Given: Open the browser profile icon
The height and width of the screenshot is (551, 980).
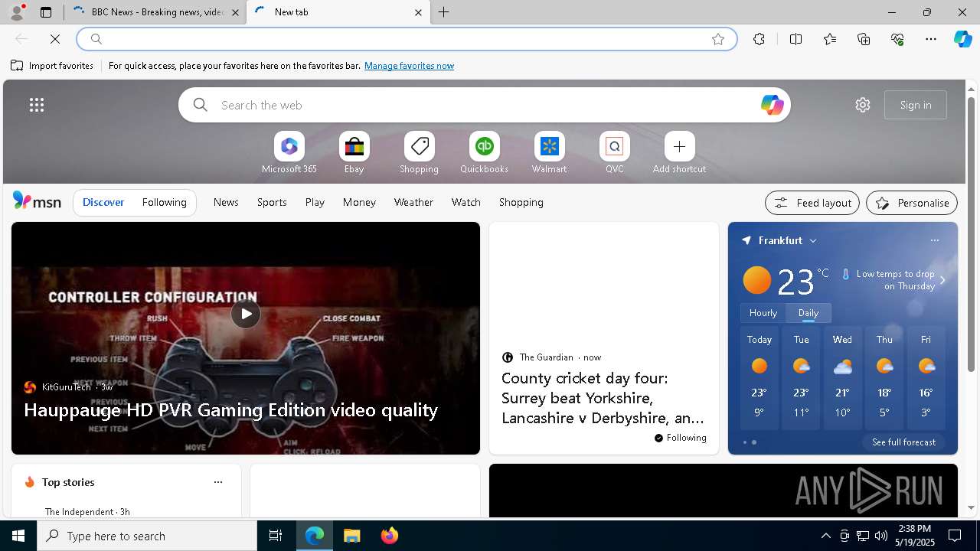Looking at the screenshot, I should (16, 12).
